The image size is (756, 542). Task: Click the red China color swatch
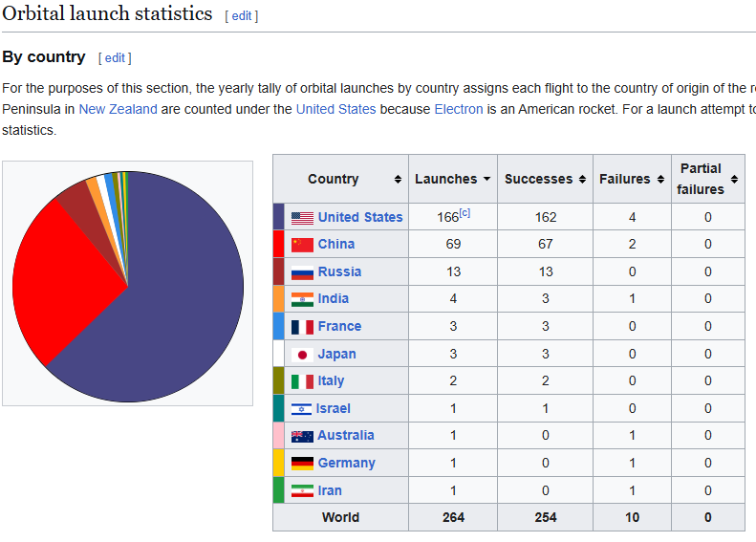click(279, 244)
